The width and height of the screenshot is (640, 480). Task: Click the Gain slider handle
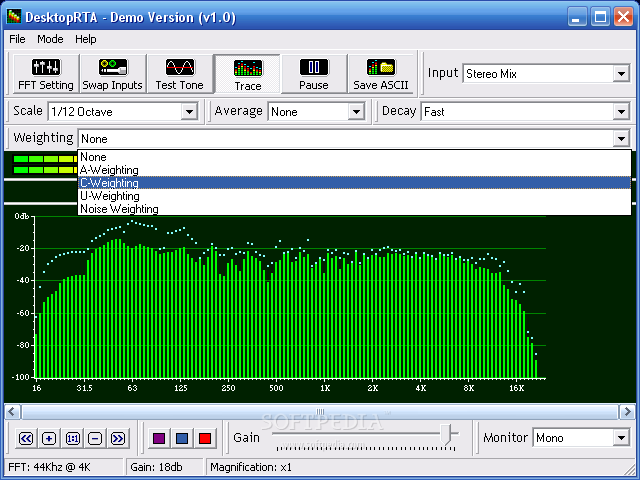[x=446, y=434]
